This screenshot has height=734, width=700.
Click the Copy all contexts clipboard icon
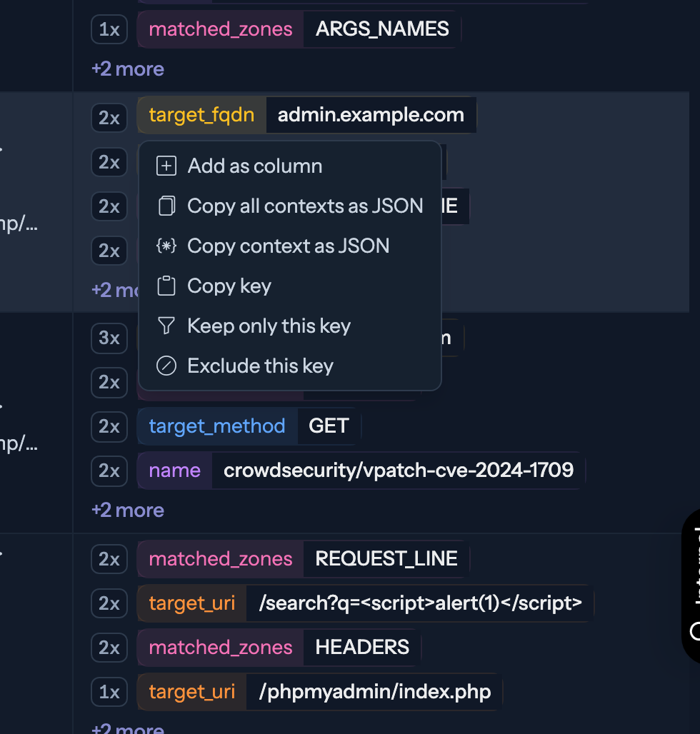coord(166,206)
